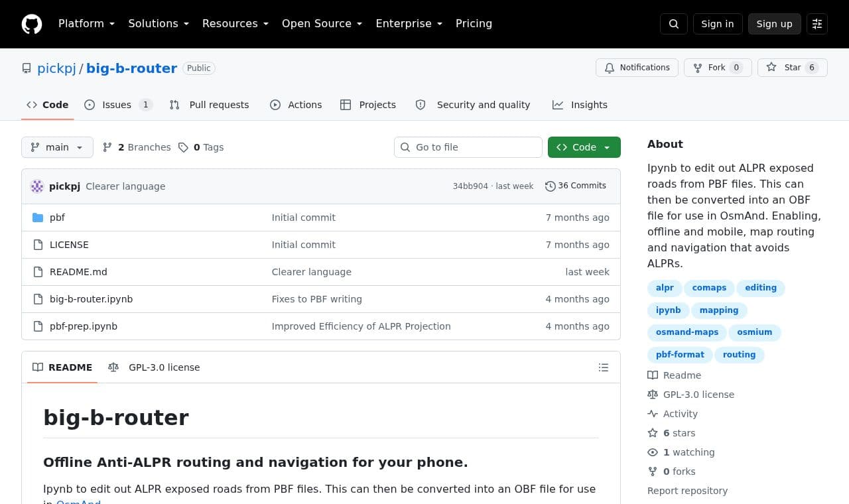Open the appearance settings icon button
The image size is (849, 504).
[x=817, y=24]
